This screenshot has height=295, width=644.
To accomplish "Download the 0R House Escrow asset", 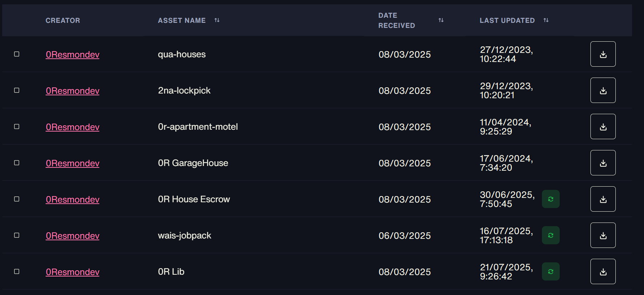I will coord(603,199).
